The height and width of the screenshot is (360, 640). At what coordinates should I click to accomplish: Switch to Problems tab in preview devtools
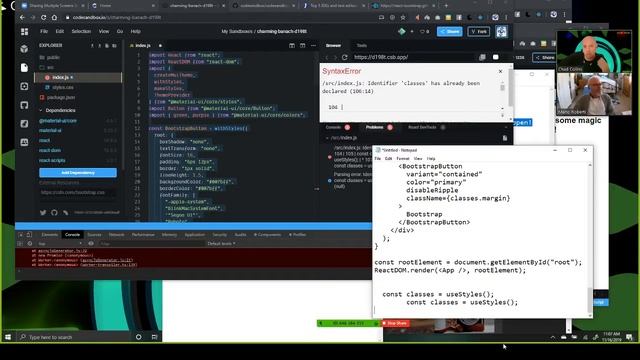[375, 127]
